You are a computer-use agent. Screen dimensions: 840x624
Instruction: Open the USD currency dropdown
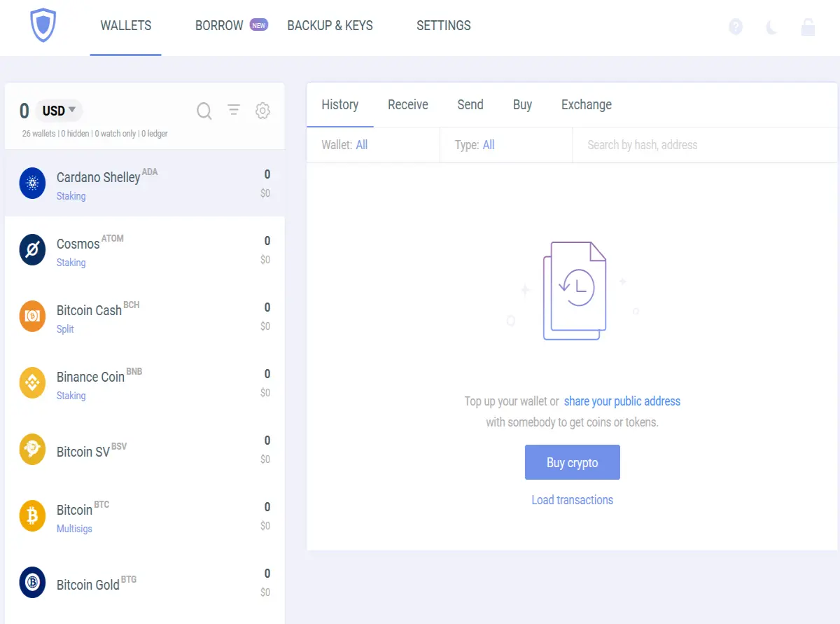point(59,111)
